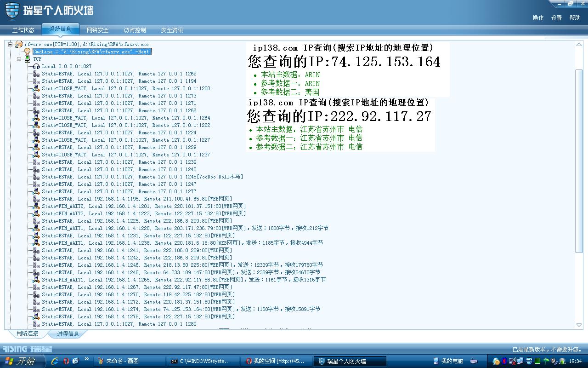Click the scrollbar up arrow

579,45
